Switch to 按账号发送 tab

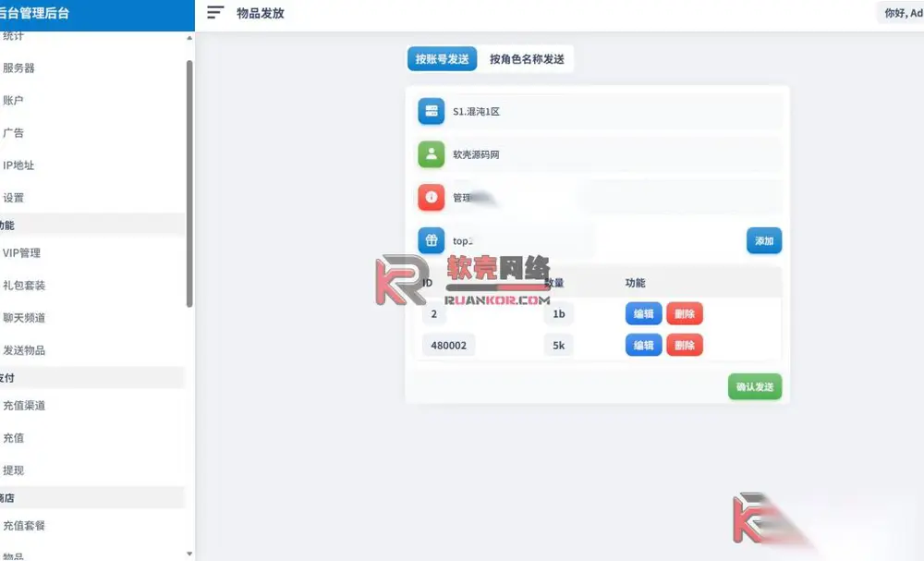442,59
